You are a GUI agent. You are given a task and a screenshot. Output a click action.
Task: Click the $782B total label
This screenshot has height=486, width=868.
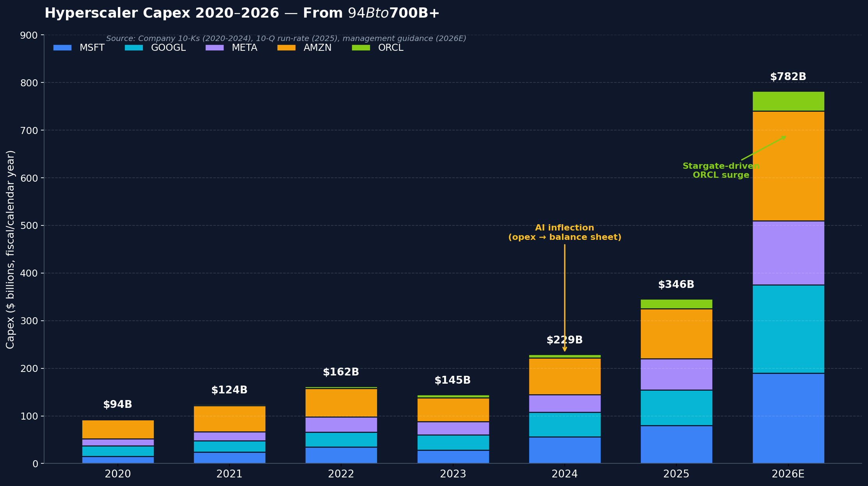coord(788,77)
